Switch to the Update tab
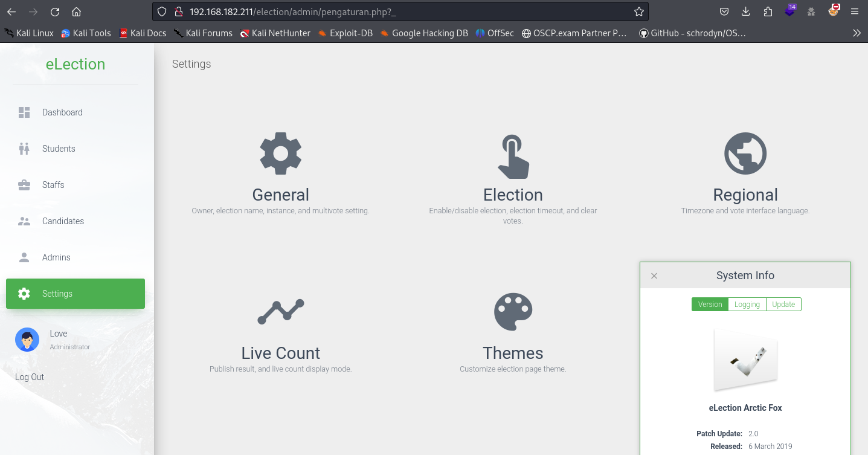 [783, 305]
